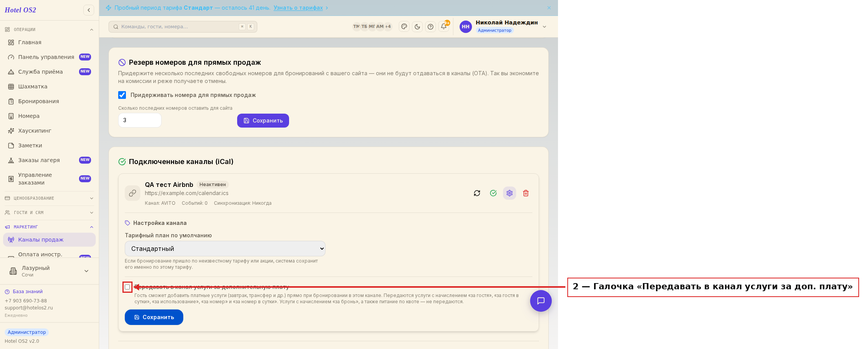868x349 pixels.
Task: Open the Тарифный план по умолчанию dropdown
Action: coord(225,249)
